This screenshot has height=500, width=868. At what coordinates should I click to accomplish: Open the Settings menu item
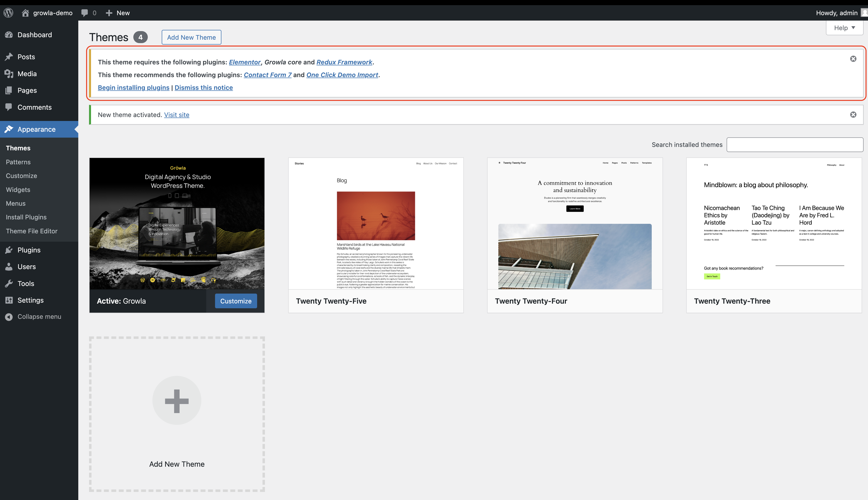pos(39,300)
